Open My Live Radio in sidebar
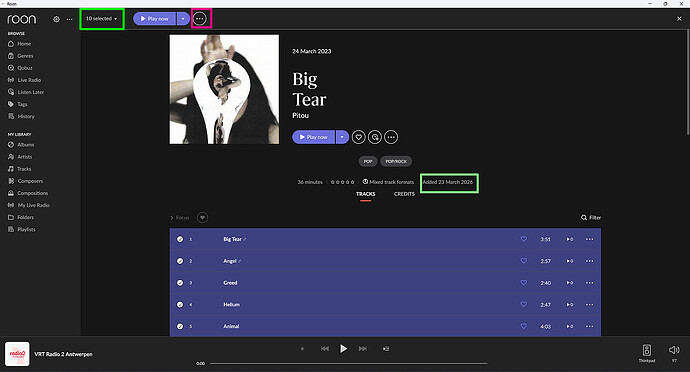The width and height of the screenshot is (690, 372). coord(29,205)
